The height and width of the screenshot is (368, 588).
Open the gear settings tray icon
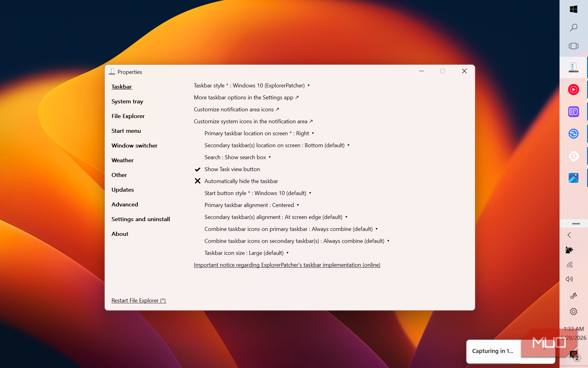[574, 312]
